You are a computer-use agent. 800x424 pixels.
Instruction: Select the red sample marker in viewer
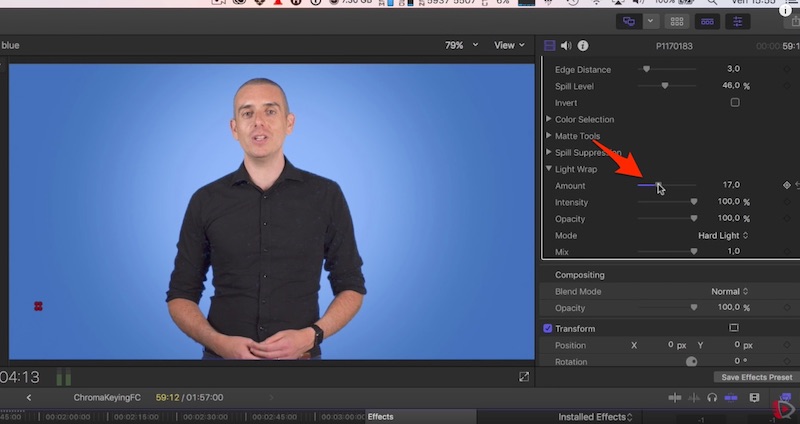click(38, 306)
